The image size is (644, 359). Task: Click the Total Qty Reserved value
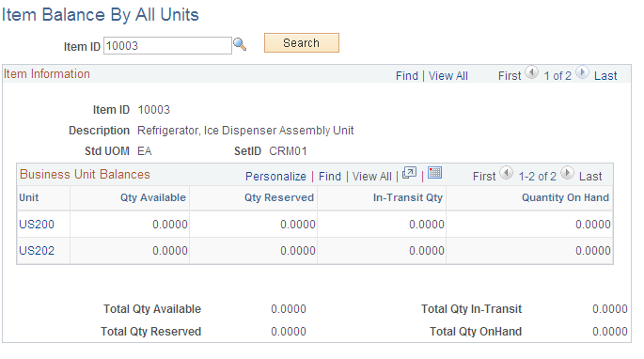pos(289,332)
